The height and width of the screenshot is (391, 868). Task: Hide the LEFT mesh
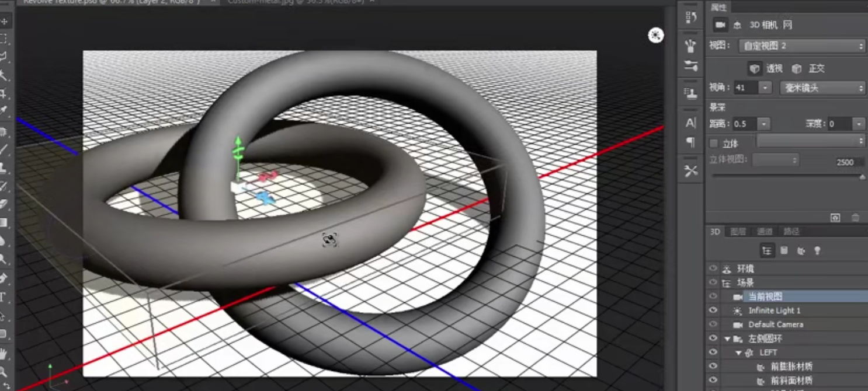tap(713, 352)
